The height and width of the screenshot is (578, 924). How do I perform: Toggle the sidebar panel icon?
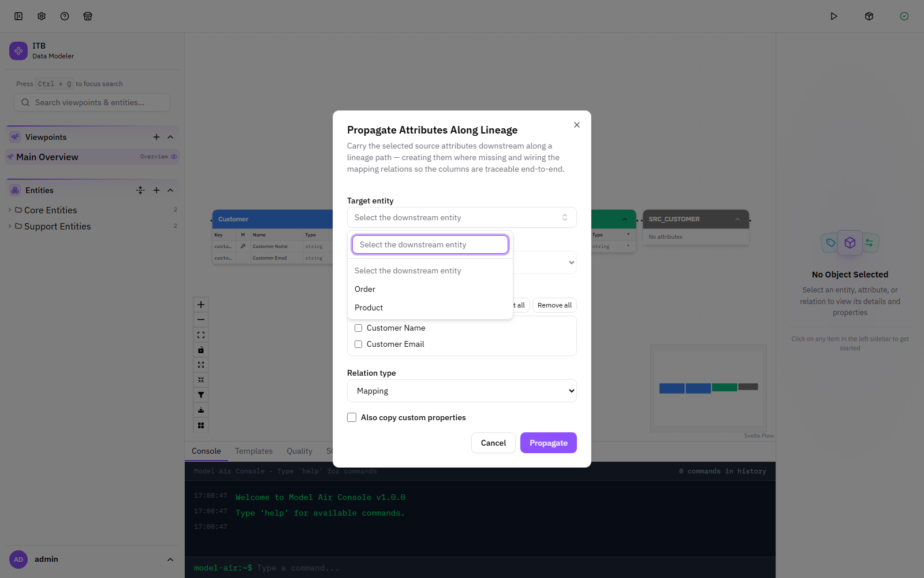coord(18,16)
